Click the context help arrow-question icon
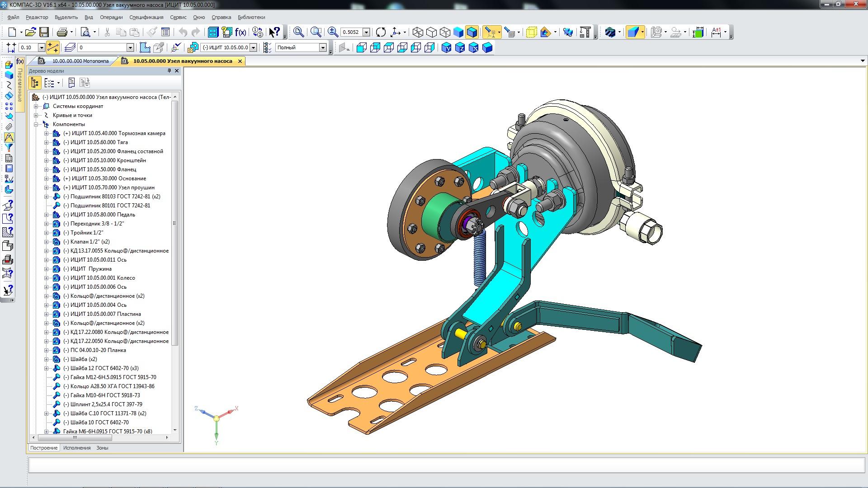The height and width of the screenshot is (488, 868). (x=274, y=32)
